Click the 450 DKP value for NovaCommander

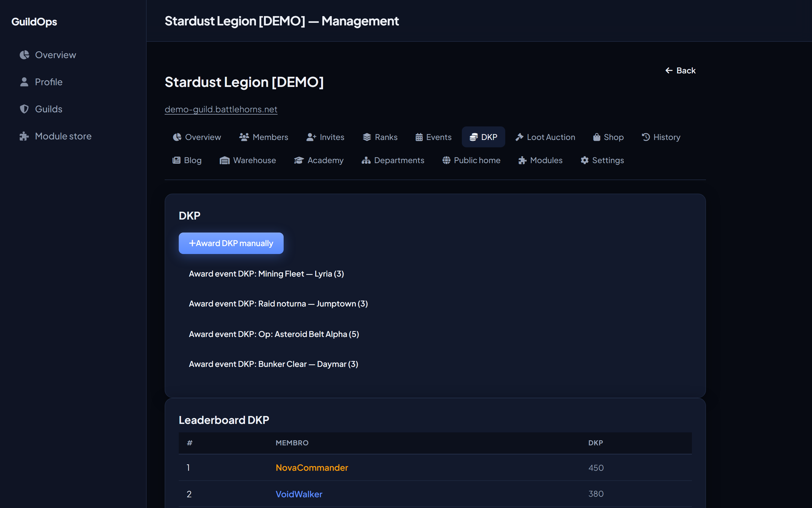tap(596, 468)
